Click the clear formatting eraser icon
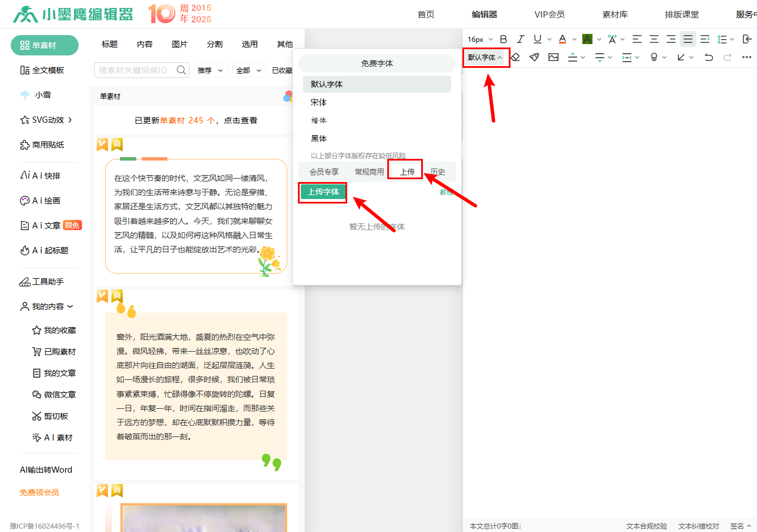Viewport: 757px width, 532px height. point(516,57)
